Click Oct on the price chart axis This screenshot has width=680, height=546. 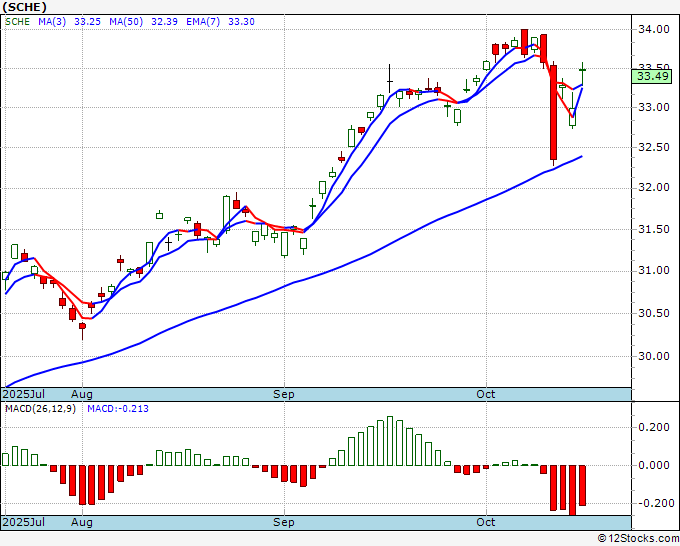pyautogui.click(x=486, y=394)
